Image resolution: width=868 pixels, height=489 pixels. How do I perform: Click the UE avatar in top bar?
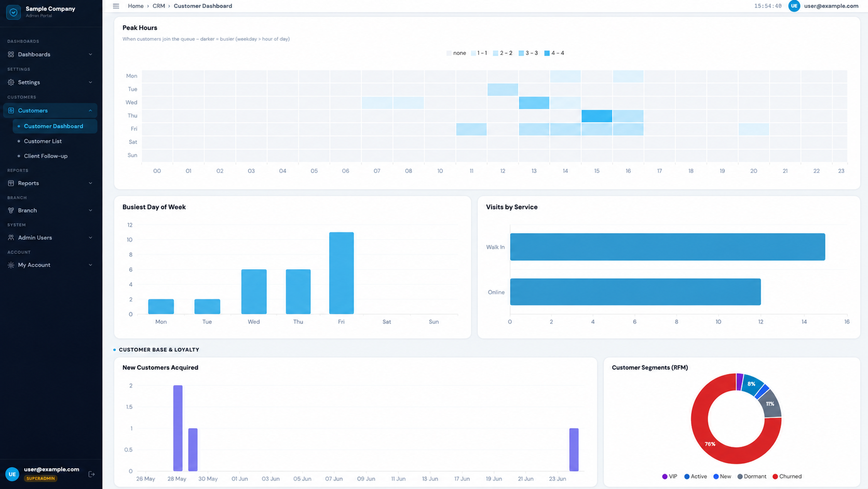(x=794, y=6)
